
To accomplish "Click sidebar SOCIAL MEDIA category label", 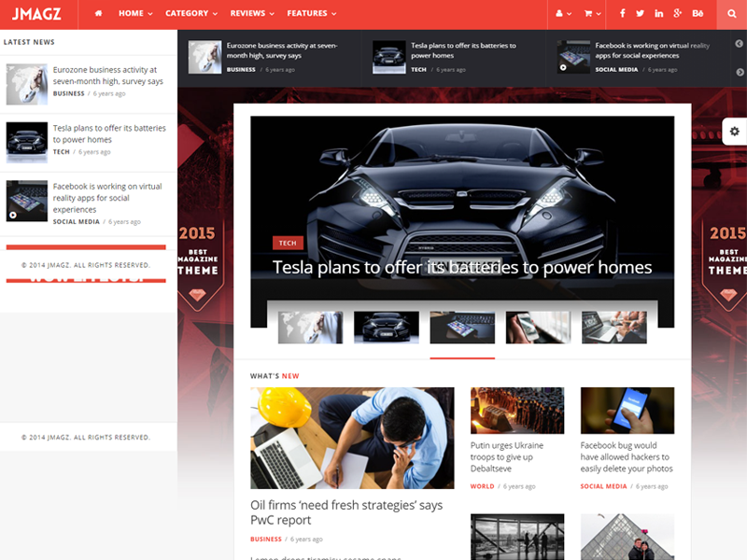I will coord(77,222).
